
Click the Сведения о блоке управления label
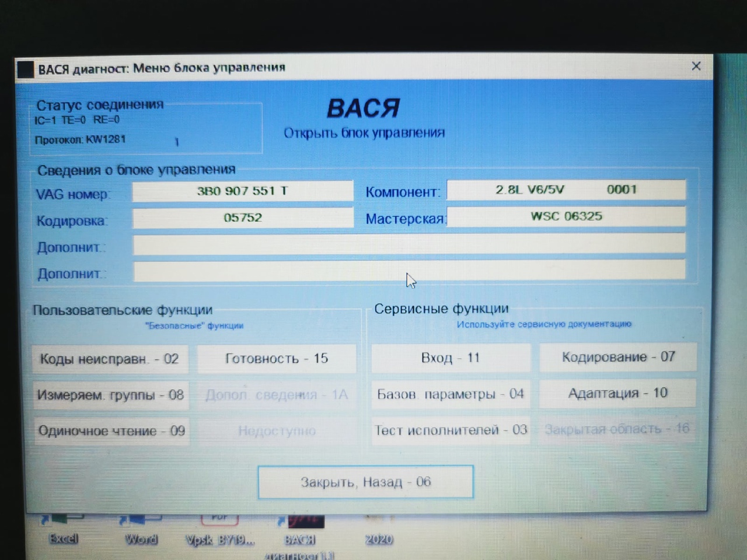click(137, 170)
